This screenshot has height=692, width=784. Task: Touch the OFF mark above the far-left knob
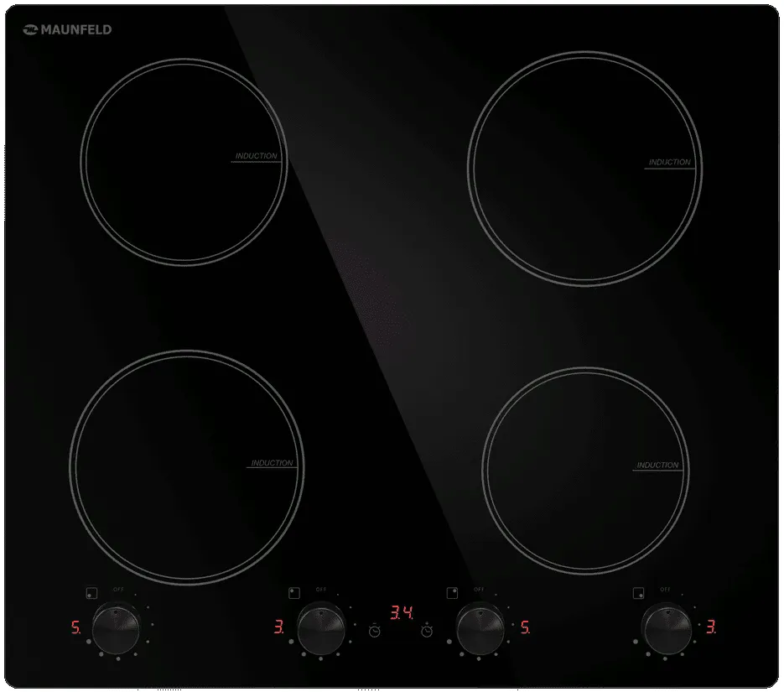pyautogui.click(x=118, y=591)
